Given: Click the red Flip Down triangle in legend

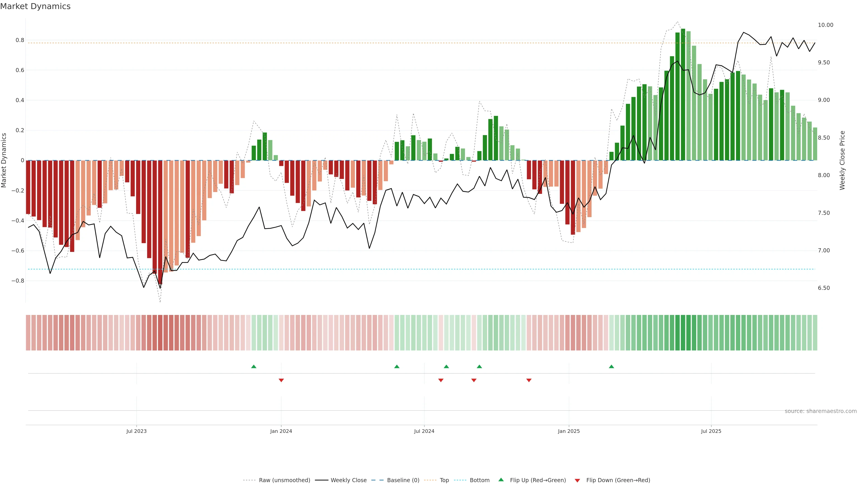Looking at the screenshot, I should (577, 480).
